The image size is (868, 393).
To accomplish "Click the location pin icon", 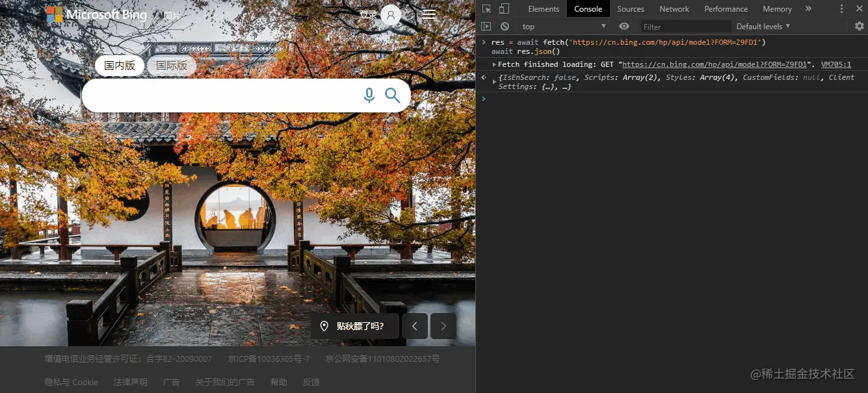I will (324, 326).
